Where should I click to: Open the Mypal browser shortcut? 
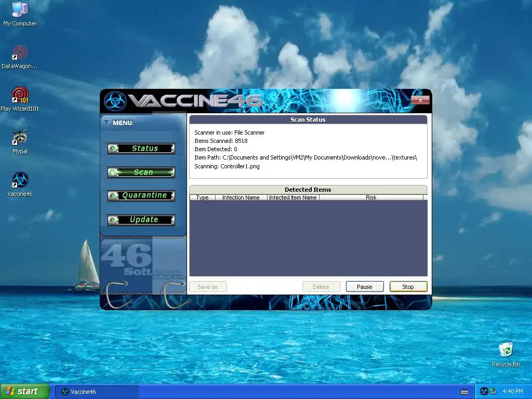(x=20, y=142)
